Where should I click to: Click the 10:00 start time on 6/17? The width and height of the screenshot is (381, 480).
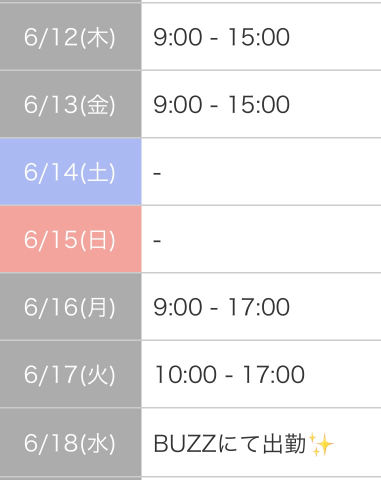pos(186,375)
